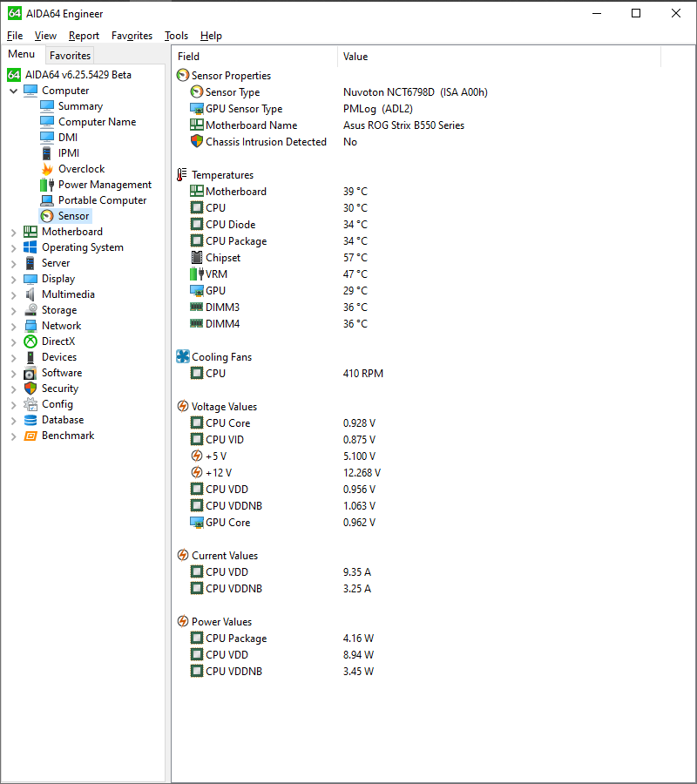Screen dimensions: 697x784
Task: Click the Nuvoton NCT6798D sensor type value
Action: 416,92
